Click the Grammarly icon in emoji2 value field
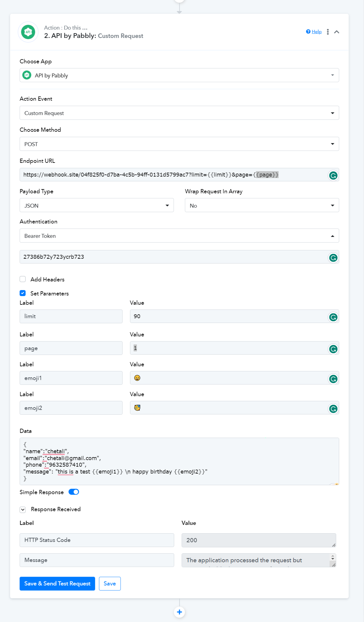 tap(333, 409)
